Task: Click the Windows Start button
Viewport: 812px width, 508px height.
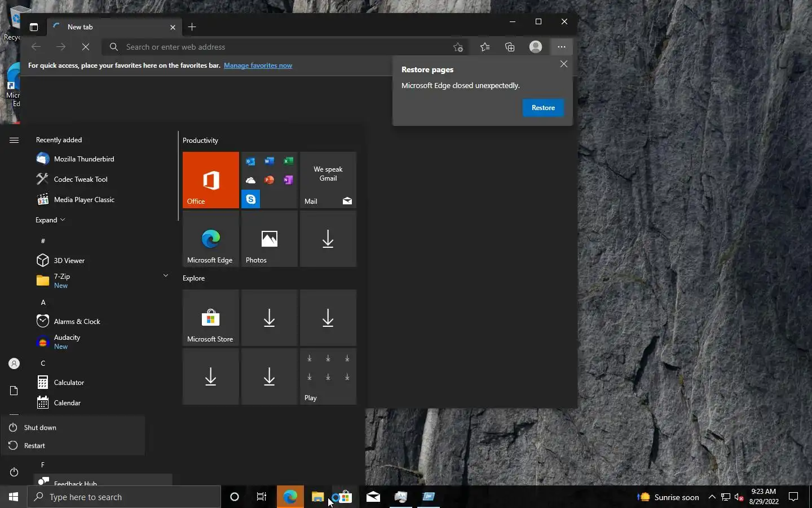Action: click(x=14, y=497)
